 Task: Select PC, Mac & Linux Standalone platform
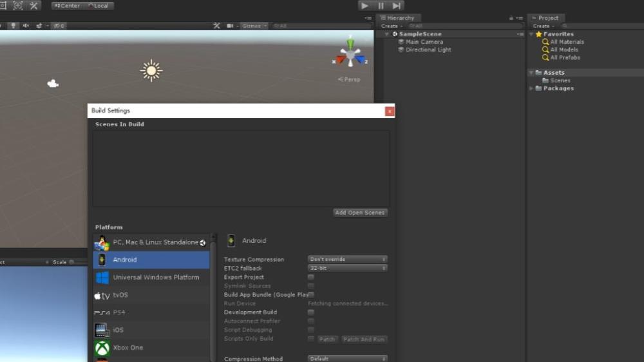pyautogui.click(x=151, y=242)
